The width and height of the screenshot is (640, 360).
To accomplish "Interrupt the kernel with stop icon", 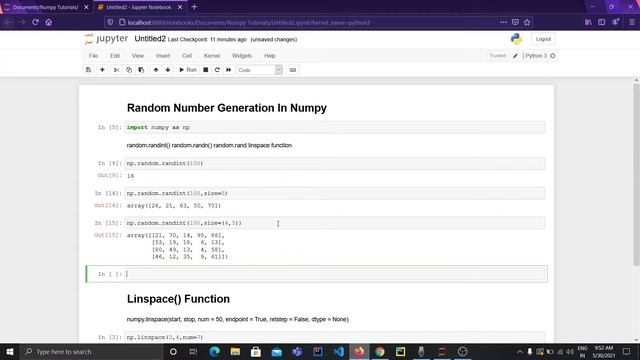I will (x=206, y=70).
